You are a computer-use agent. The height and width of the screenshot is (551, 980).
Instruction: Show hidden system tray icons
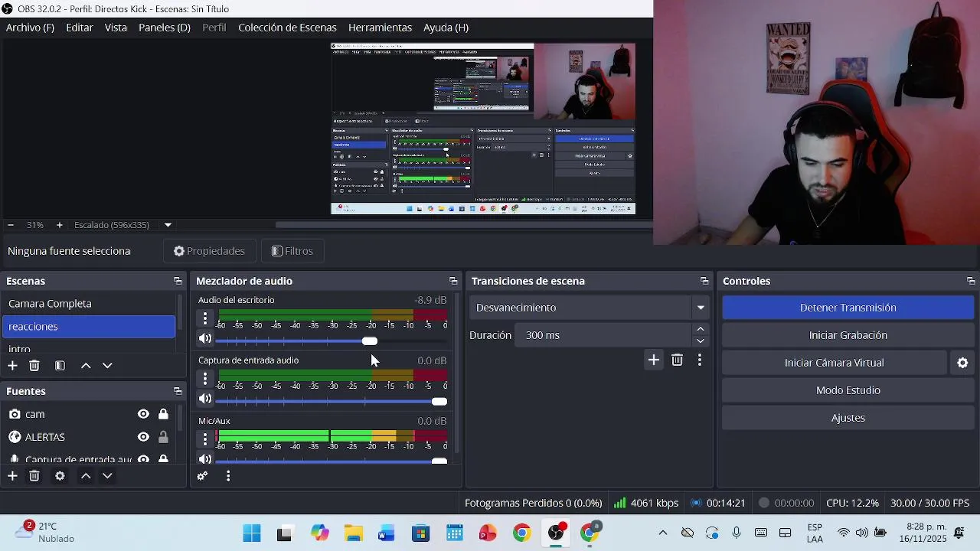pos(663,533)
